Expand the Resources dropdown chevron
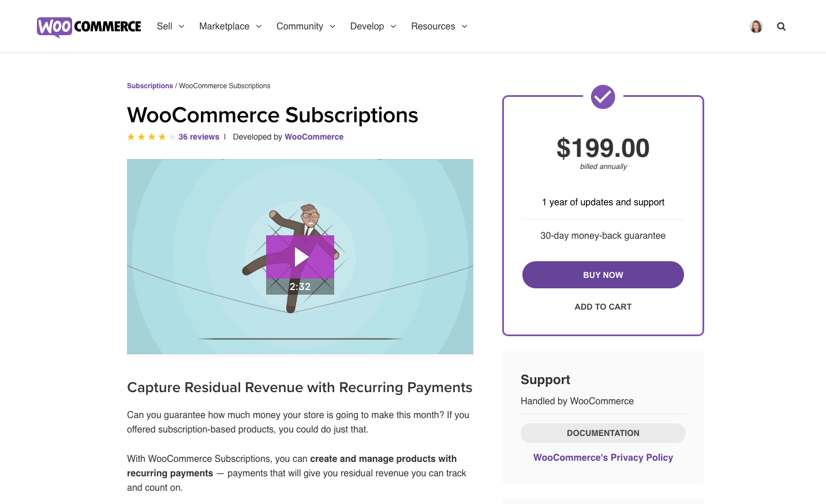The height and width of the screenshot is (504, 826). [x=464, y=27]
